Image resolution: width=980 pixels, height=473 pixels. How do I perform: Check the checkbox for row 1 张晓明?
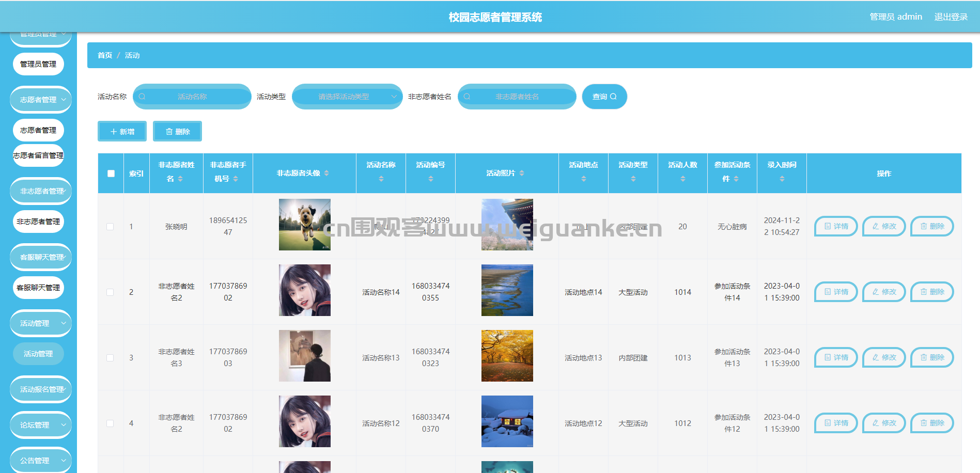110,227
